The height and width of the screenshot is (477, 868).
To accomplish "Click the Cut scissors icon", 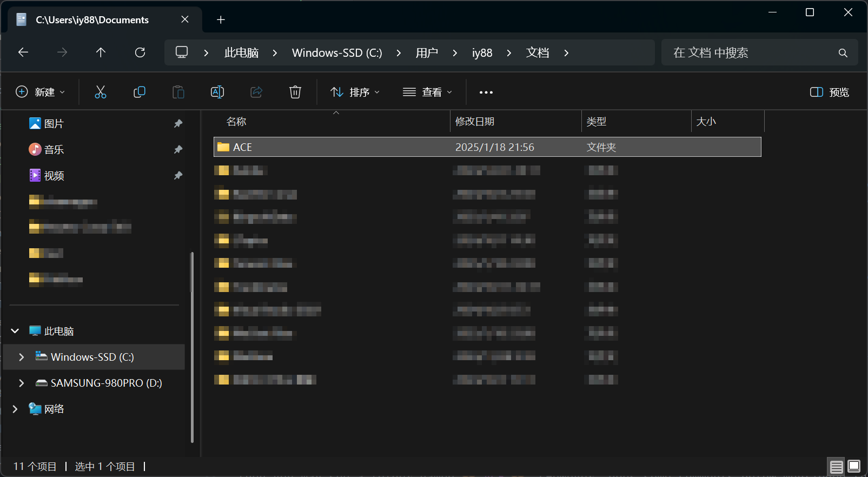I will click(x=101, y=92).
